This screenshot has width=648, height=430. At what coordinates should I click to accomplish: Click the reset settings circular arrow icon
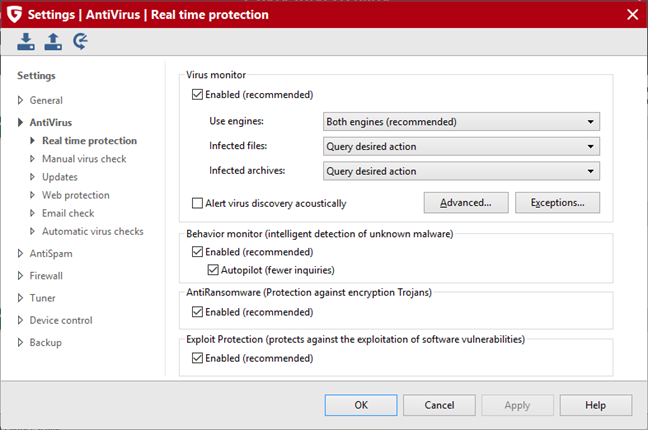click(80, 42)
